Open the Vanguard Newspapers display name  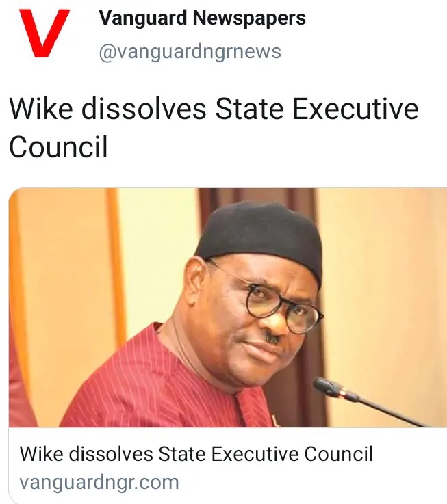tap(203, 18)
